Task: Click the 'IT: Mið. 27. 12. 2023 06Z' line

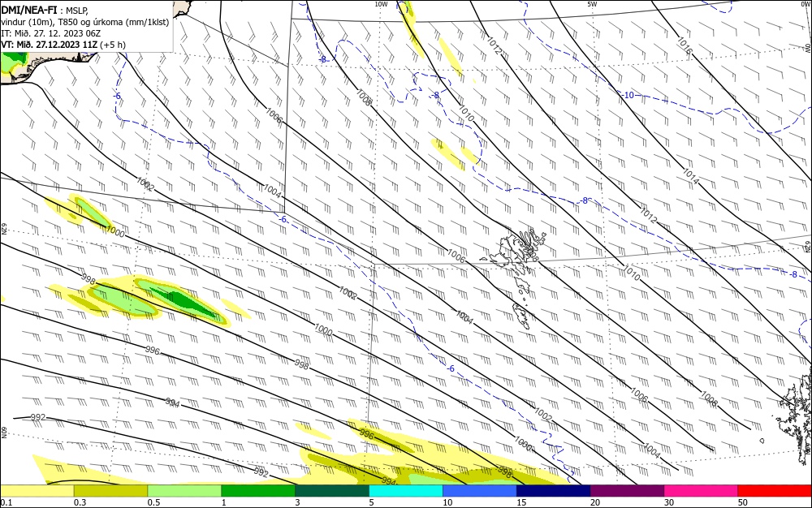Action: pyautogui.click(x=50, y=33)
